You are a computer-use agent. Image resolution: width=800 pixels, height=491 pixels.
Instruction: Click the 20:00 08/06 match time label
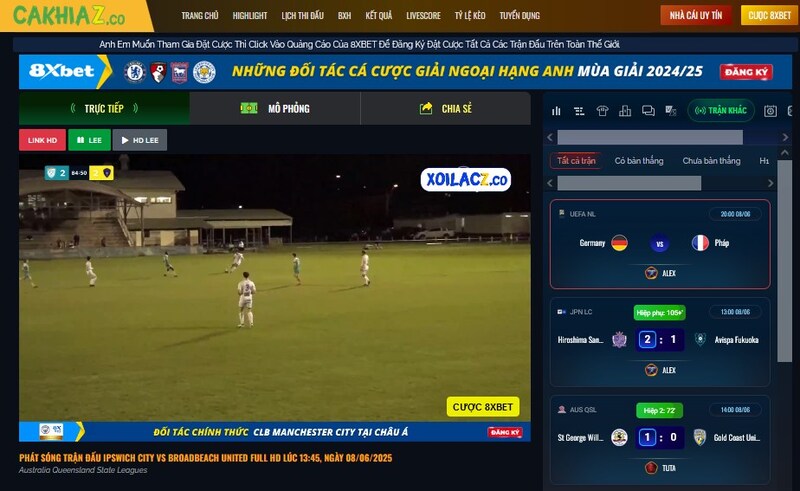[x=735, y=214]
